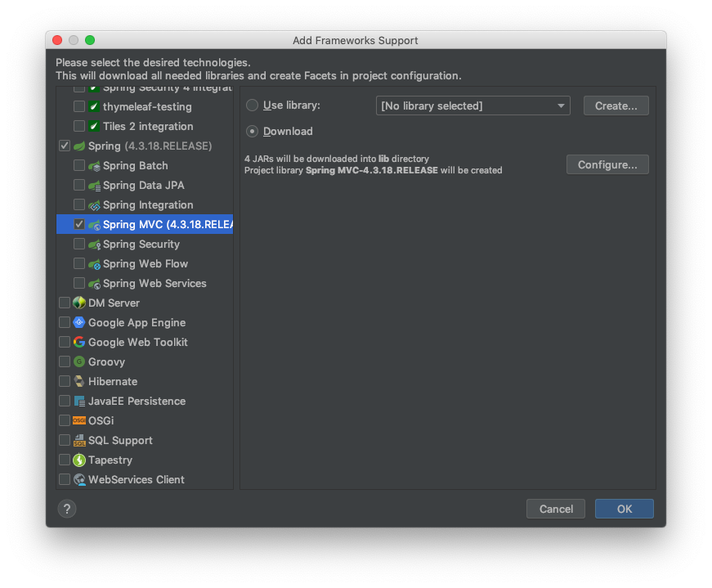
Task: Click the Tiles 2 integration green check icon
Action: tap(94, 126)
